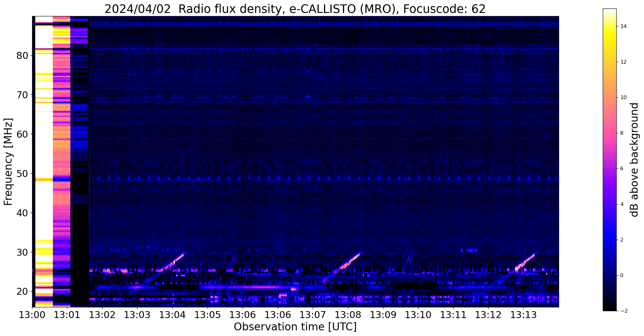Screen dimensions: 644x336
Task: Select the 13:09 time tick label
Action: pos(383,315)
